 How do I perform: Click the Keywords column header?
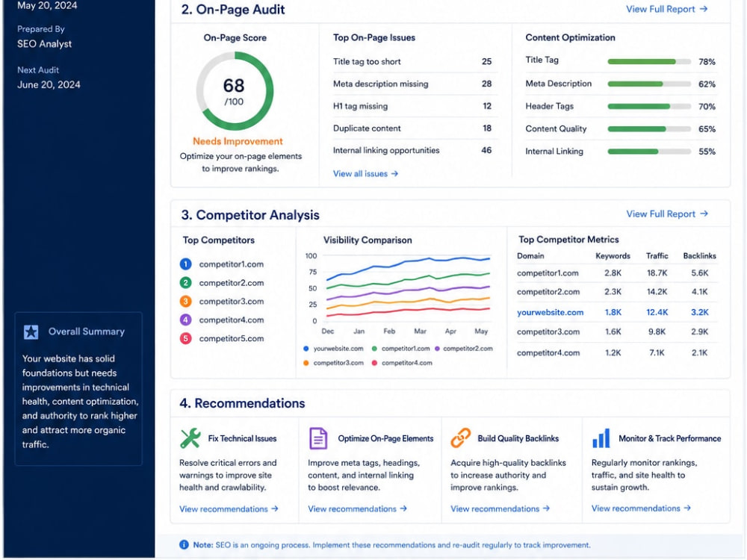[x=613, y=255]
